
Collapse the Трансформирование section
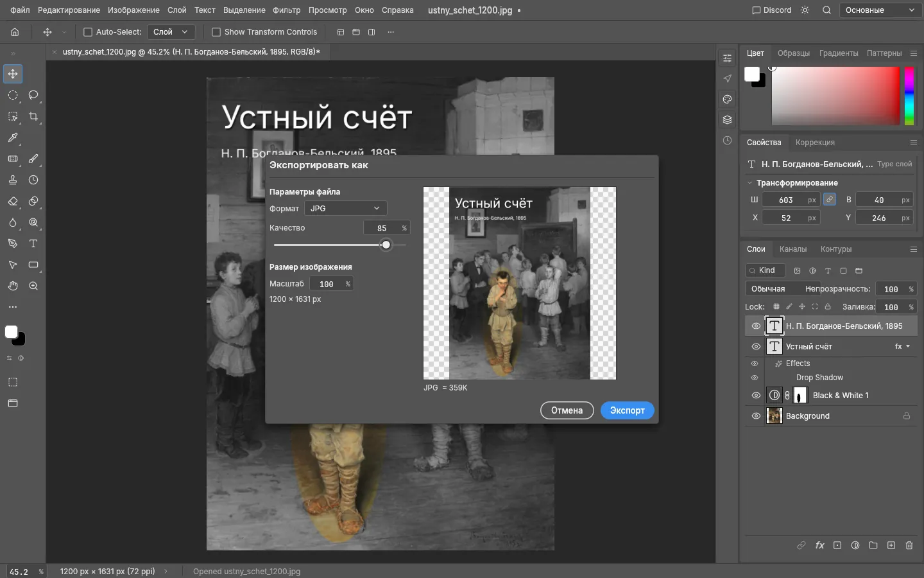click(749, 183)
